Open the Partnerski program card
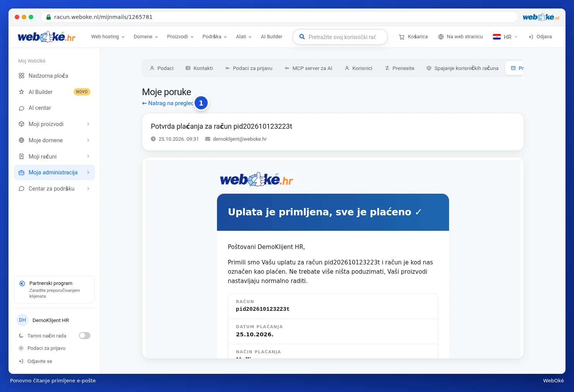This screenshot has width=574, height=392. coord(54,290)
